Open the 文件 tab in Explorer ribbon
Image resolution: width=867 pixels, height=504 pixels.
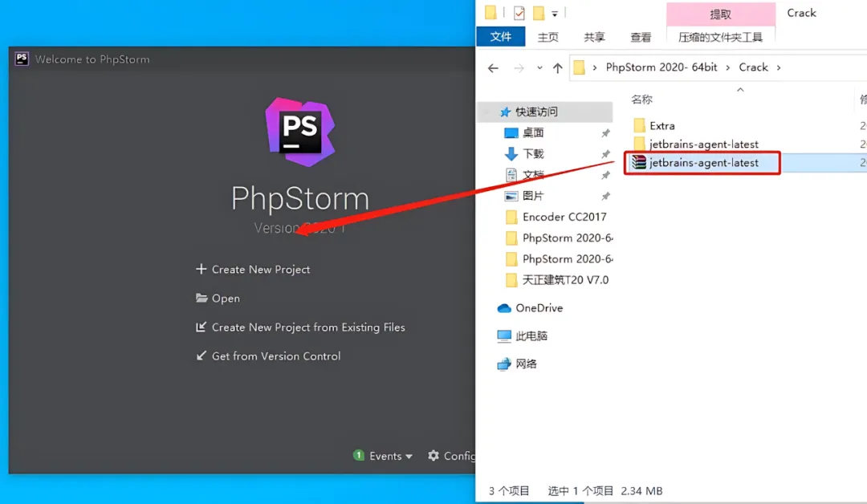(x=500, y=36)
